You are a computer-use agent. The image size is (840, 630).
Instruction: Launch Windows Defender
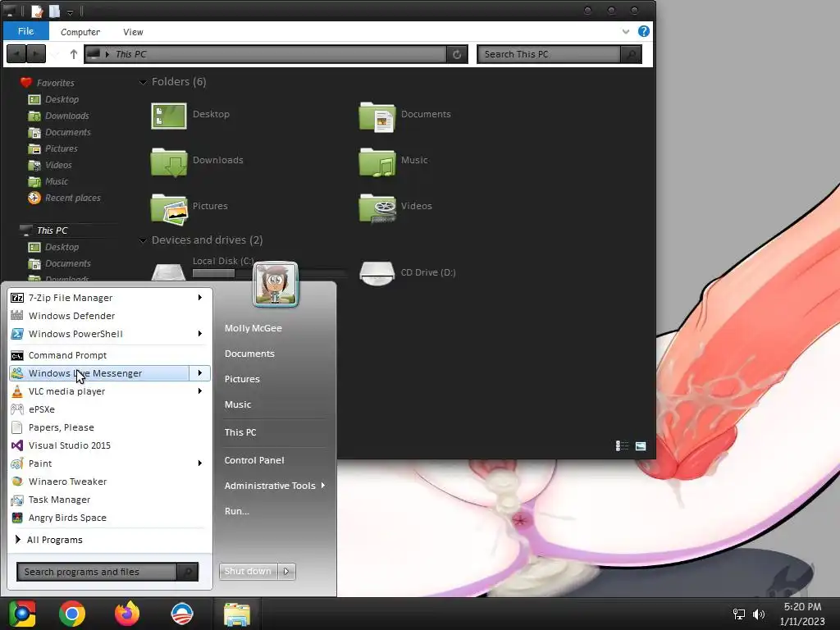click(x=109, y=316)
